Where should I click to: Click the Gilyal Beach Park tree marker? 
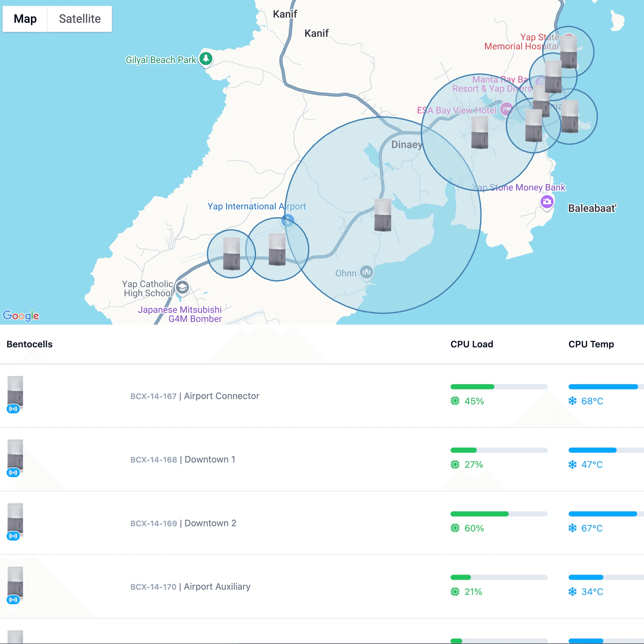click(x=206, y=59)
